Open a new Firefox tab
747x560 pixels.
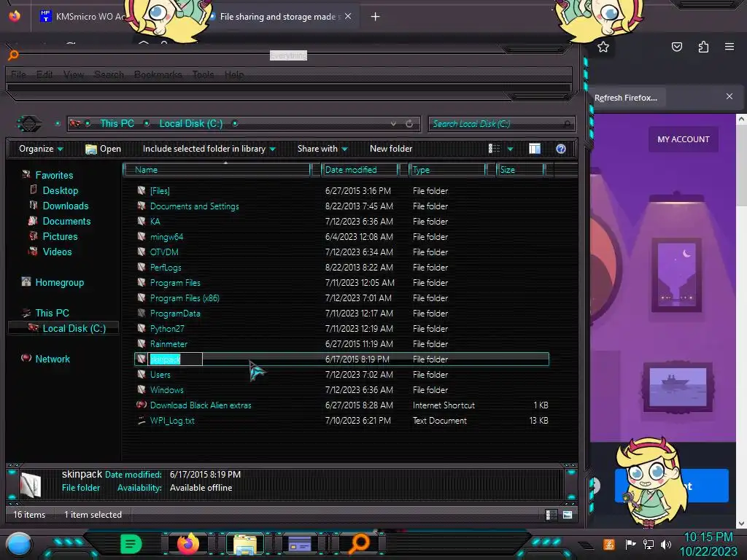point(376,17)
